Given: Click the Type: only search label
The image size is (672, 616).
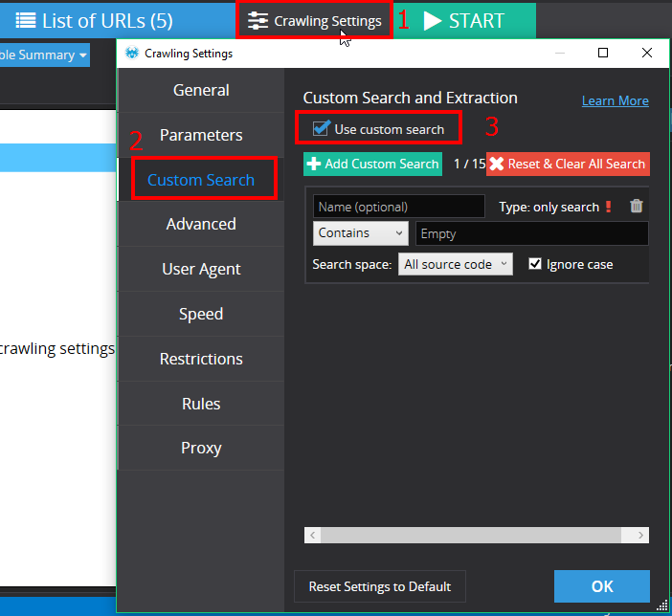Looking at the screenshot, I should click(x=549, y=207).
